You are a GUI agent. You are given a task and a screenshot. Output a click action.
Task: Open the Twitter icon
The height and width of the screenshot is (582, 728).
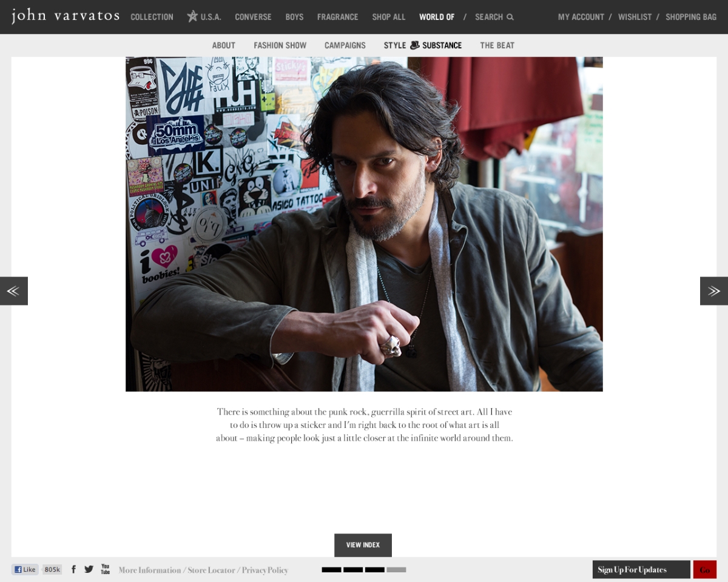[89, 569]
